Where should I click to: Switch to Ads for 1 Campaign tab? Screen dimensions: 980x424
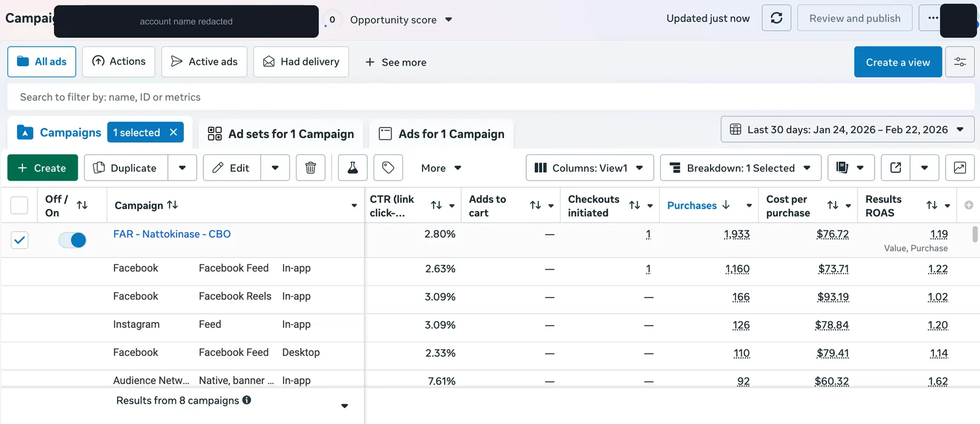pyautogui.click(x=442, y=134)
